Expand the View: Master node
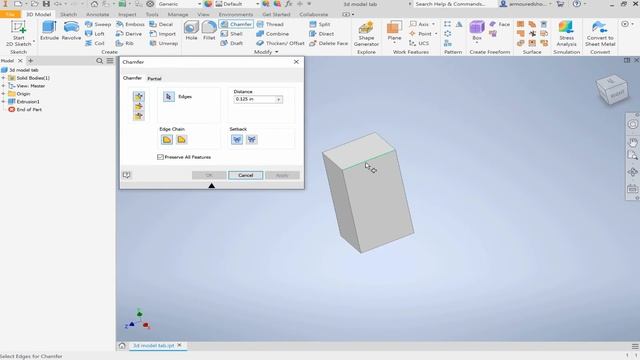Viewport: 640px width, 360px height. pyautogui.click(x=3, y=86)
